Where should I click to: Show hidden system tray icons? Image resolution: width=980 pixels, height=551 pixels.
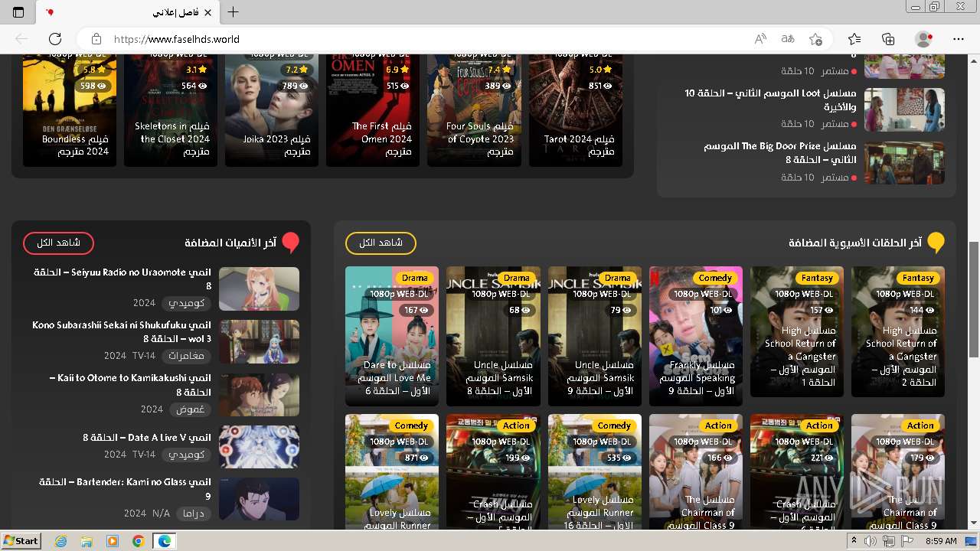854,541
